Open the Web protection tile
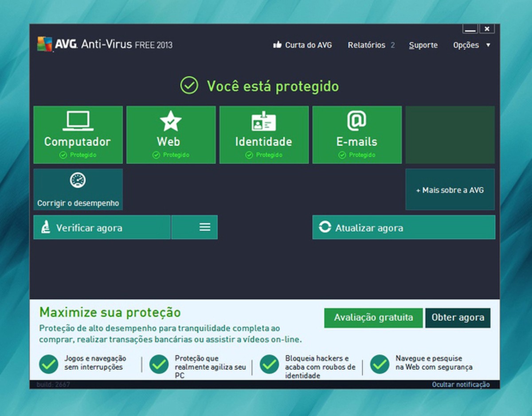This screenshot has height=416, width=532. 171,135
